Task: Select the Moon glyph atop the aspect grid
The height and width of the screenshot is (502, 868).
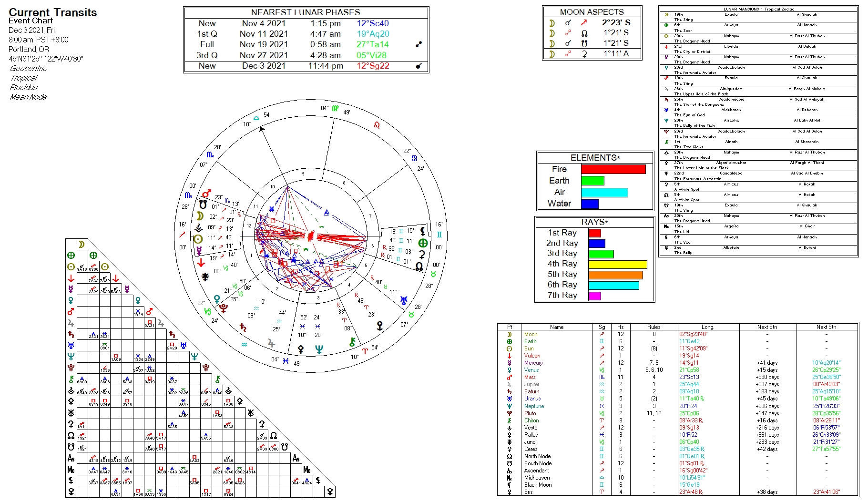Action: click(82, 244)
